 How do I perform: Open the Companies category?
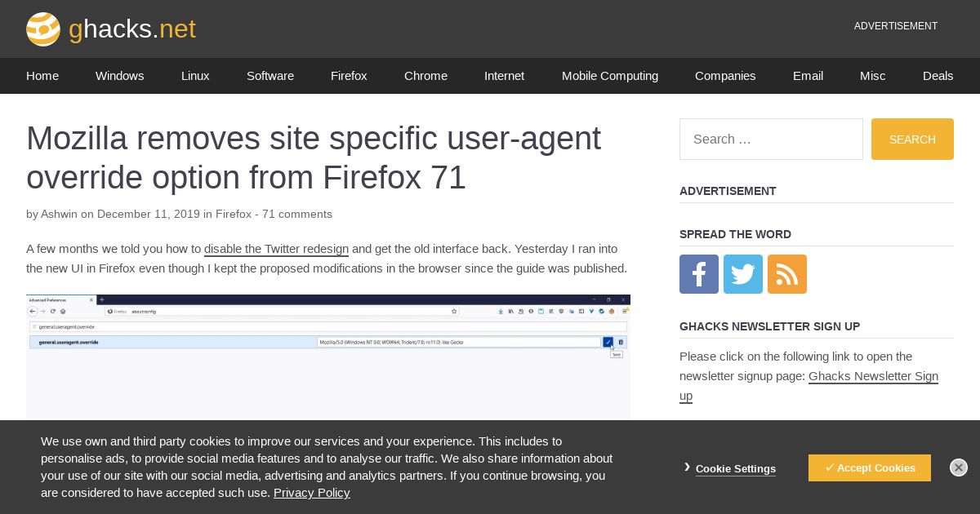pyautogui.click(x=725, y=76)
